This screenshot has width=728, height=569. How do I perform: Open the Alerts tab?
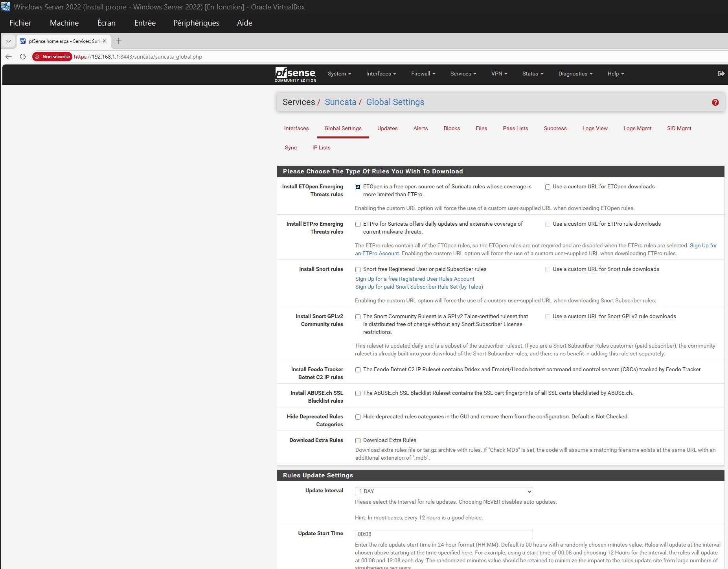coord(420,128)
